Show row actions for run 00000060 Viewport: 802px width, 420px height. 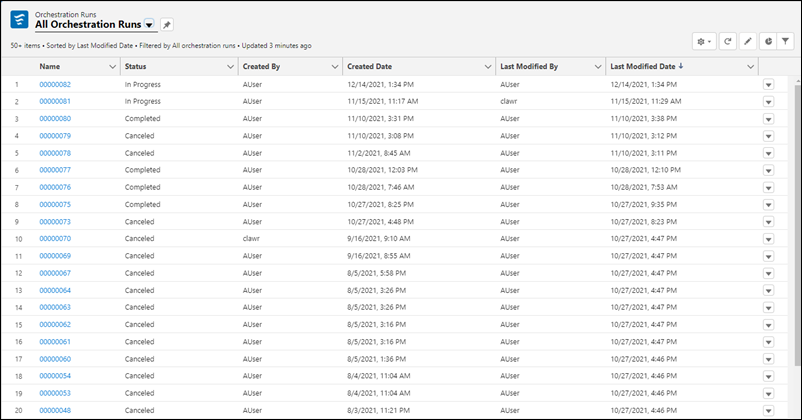768,359
